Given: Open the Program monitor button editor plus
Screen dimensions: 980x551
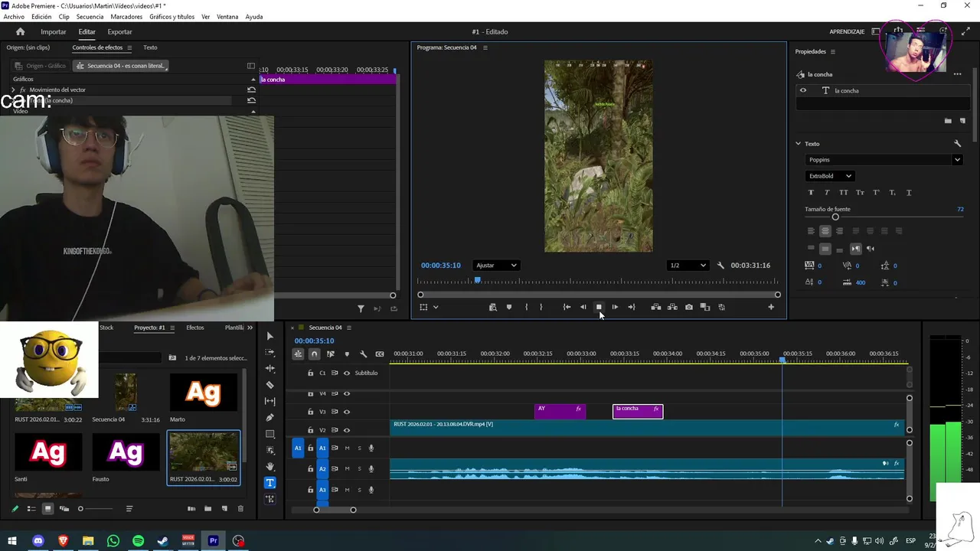Looking at the screenshot, I should tap(771, 307).
